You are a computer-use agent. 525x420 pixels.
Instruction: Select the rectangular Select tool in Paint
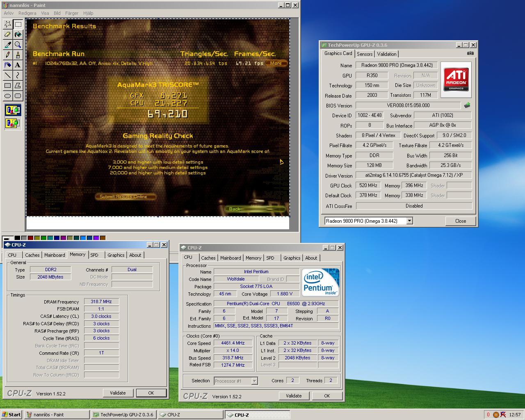click(x=18, y=24)
